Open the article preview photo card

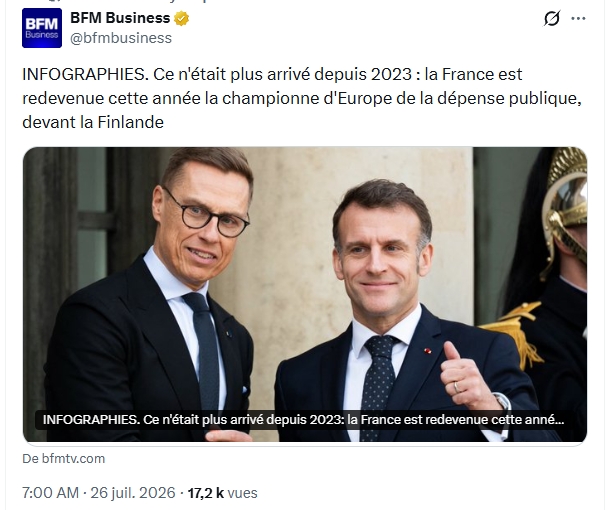(305, 295)
